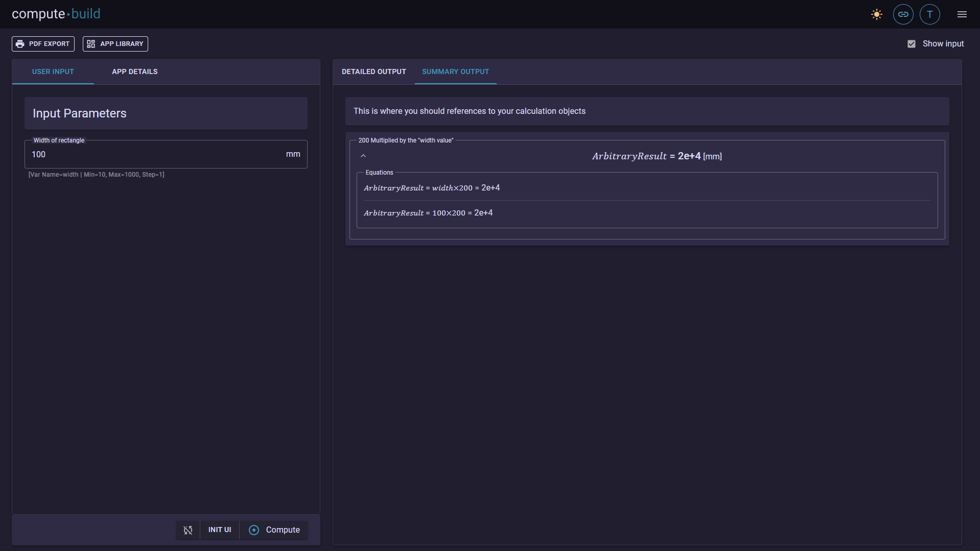The height and width of the screenshot is (551, 980).
Task: Open the hamburger menu
Action: [962, 14]
